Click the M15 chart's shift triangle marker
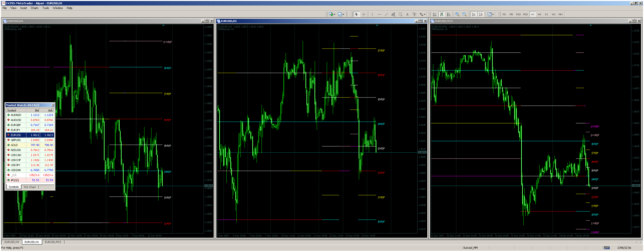 591,25
